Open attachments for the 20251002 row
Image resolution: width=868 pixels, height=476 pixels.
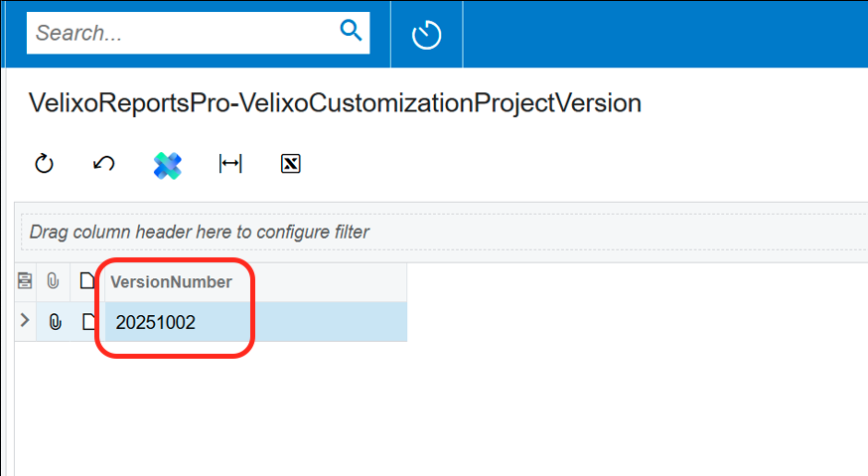(55, 321)
